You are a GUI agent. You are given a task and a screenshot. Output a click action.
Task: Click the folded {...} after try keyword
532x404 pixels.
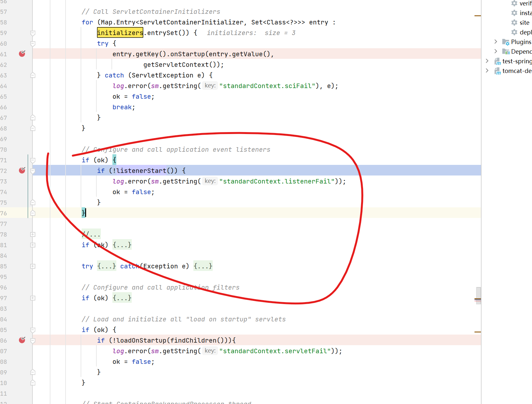pos(107,266)
